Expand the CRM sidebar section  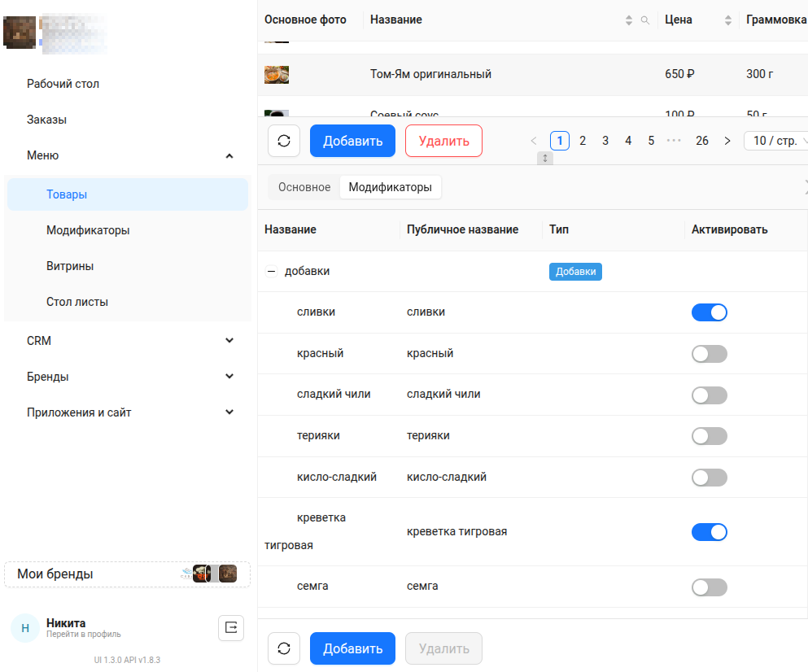[229, 341]
